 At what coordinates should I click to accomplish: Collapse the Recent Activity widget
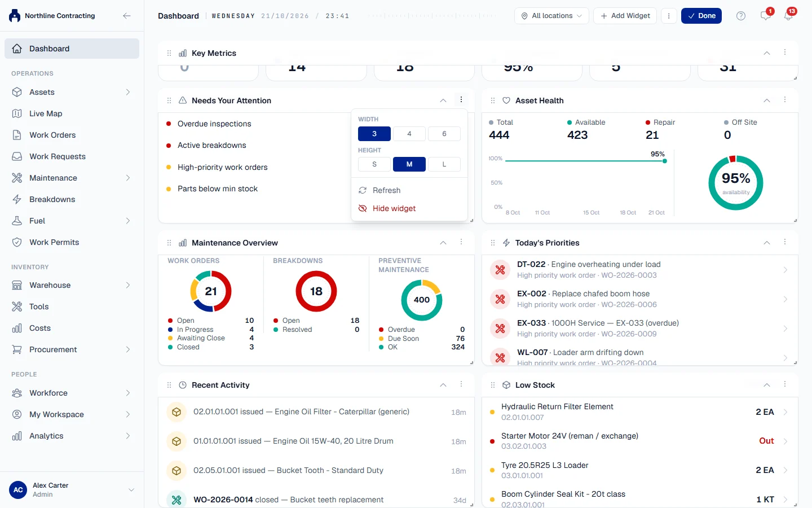[x=443, y=385]
